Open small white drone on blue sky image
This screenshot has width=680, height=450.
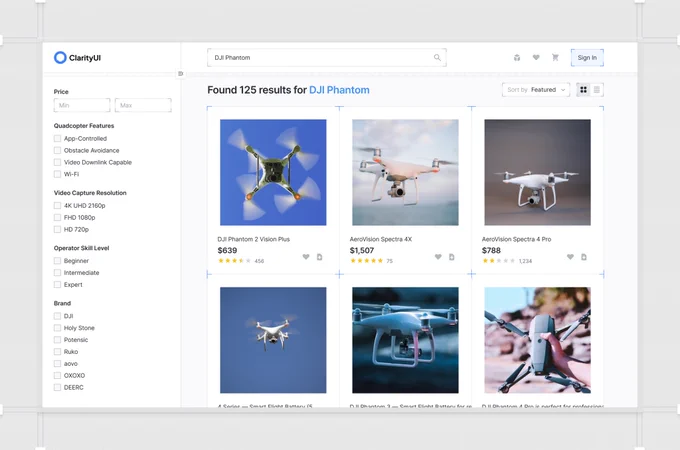tap(273, 340)
